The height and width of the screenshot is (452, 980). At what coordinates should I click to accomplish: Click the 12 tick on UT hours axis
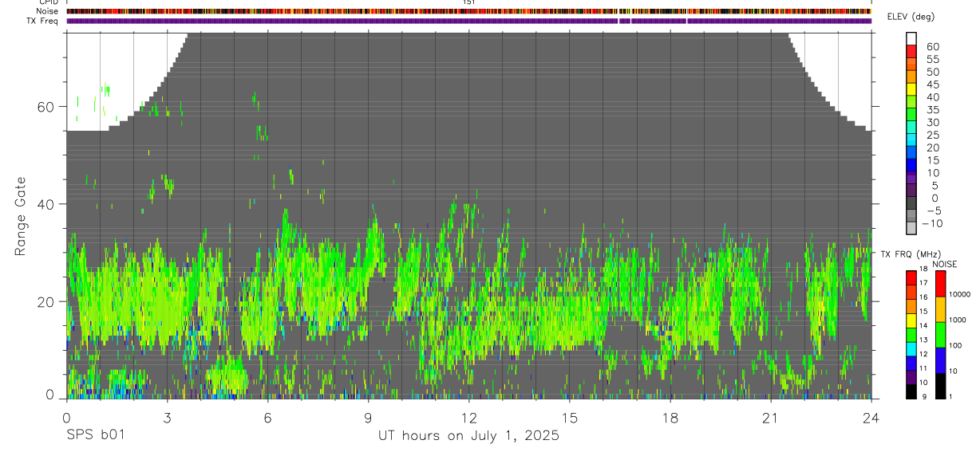coord(468,418)
